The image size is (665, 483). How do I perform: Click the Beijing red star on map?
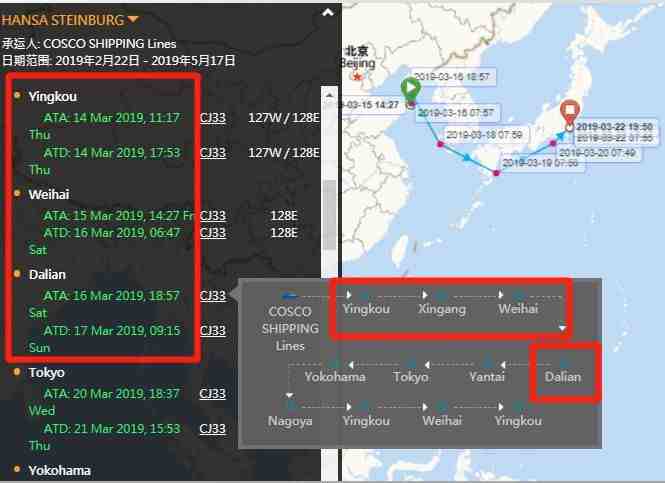coord(357,77)
